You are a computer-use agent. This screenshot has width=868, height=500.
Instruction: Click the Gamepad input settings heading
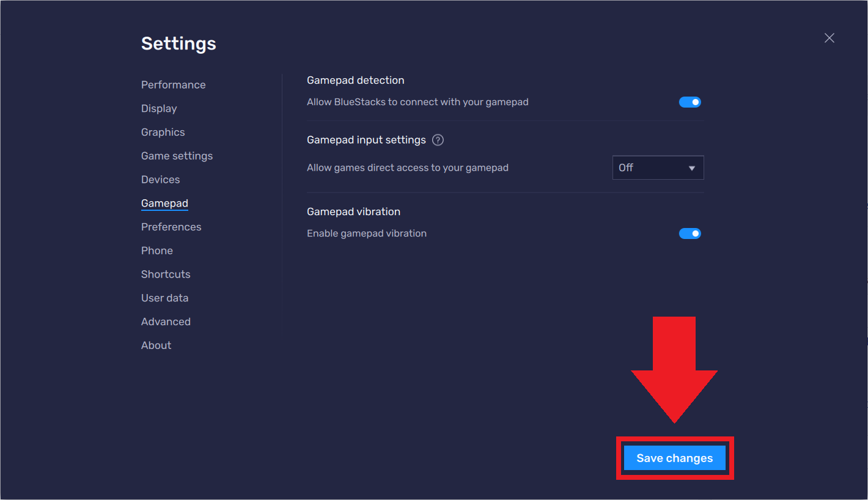pos(366,140)
